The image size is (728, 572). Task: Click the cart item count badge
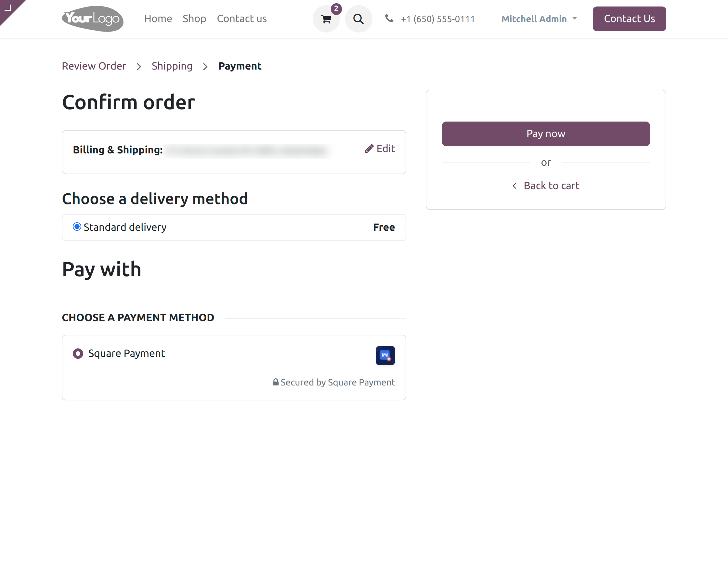tap(336, 9)
